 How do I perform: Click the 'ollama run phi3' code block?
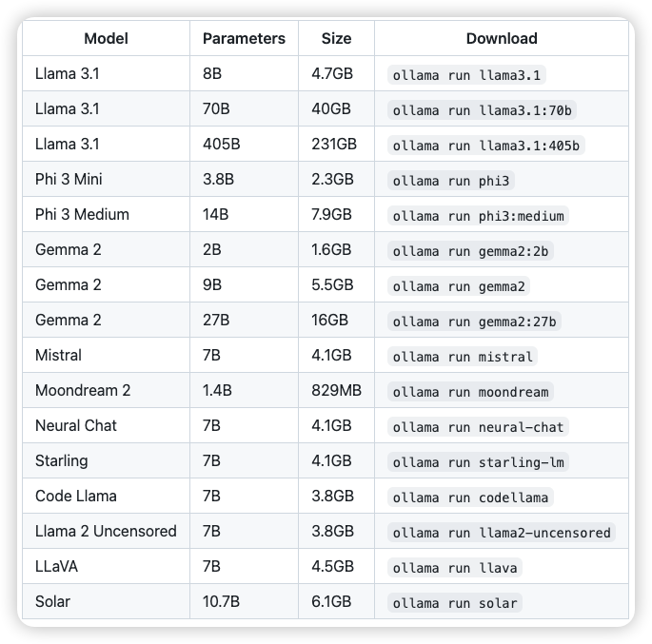click(x=452, y=181)
